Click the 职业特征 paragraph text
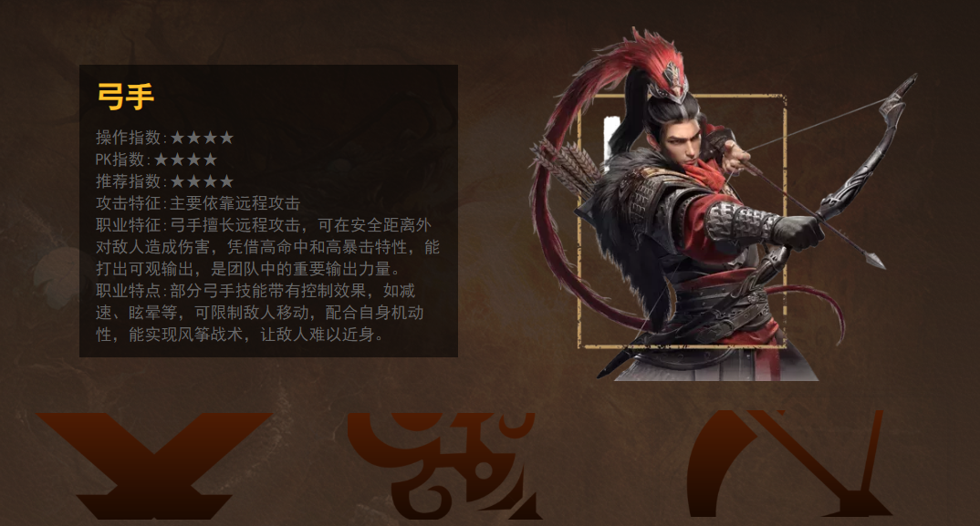Screen dimensions: 980x526 267,247
